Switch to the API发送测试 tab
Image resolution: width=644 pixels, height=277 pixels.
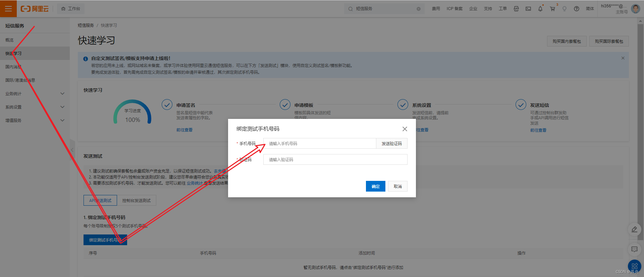click(100, 200)
